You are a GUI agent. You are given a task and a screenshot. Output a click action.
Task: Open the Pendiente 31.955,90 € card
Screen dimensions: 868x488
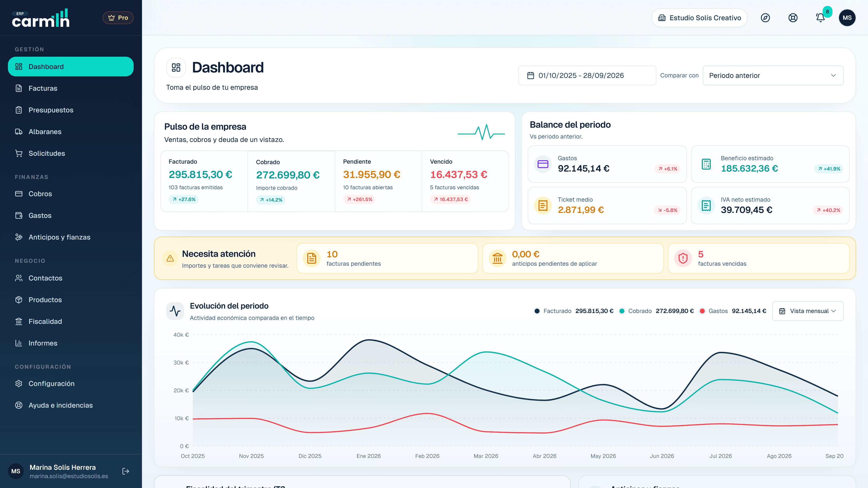[x=379, y=181]
